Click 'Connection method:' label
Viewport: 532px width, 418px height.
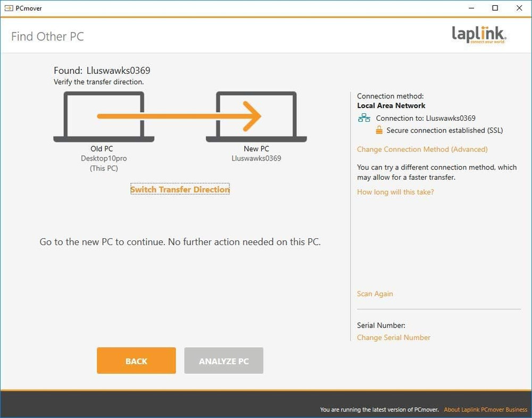click(390, 96)
